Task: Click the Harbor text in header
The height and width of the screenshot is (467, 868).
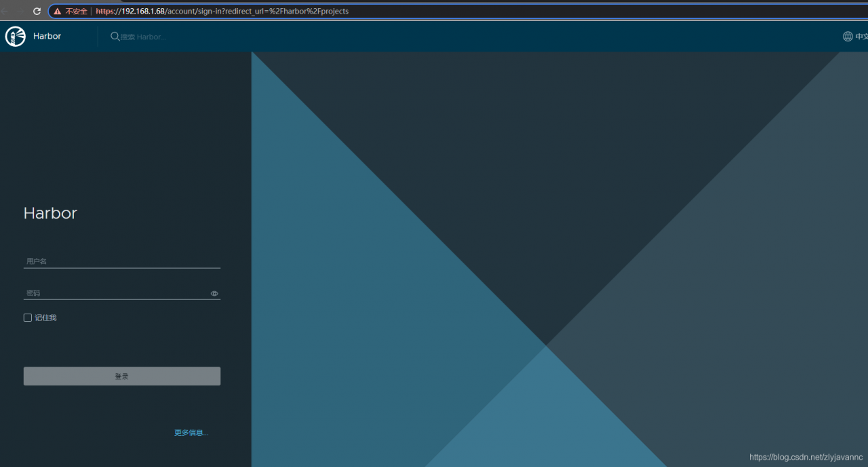Action: coord(47,37)
